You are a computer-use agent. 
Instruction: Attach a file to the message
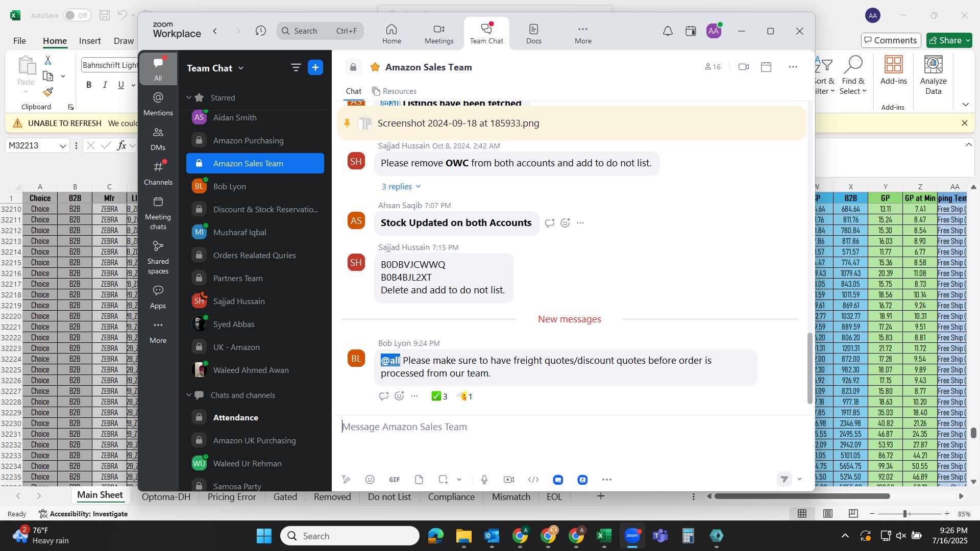(419, 480)
